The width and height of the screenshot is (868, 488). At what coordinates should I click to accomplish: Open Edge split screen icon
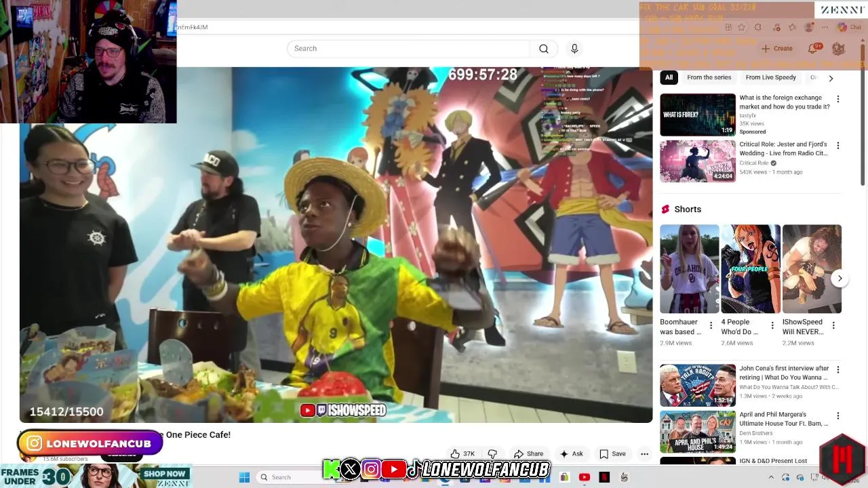click(x=728, y=27)
